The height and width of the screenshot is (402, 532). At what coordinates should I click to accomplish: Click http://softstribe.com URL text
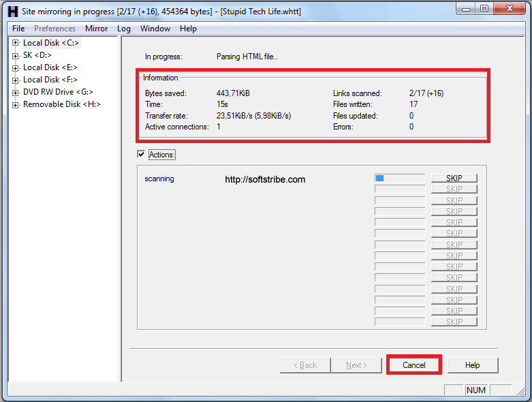click(x=265, y=179)
